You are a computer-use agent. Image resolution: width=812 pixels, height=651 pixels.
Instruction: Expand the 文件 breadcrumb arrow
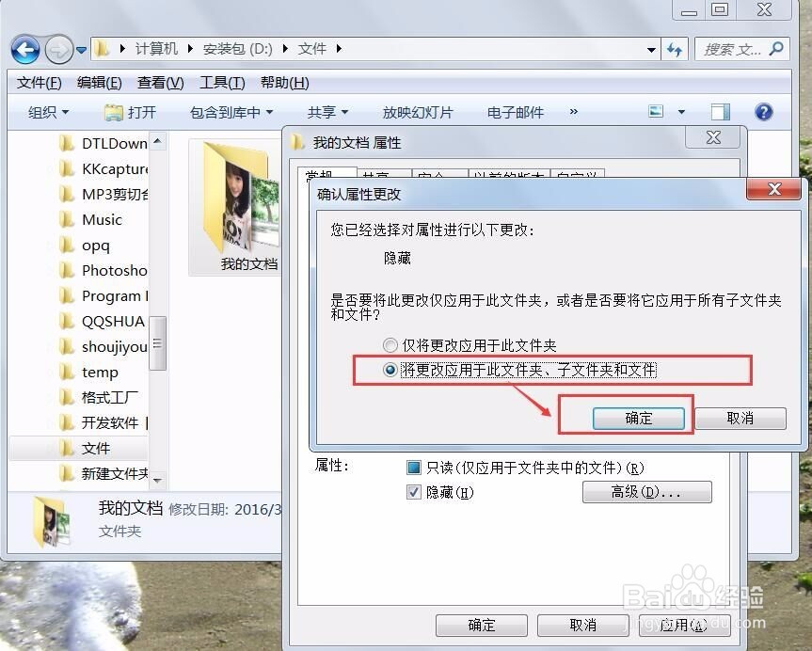click(339, 49)
